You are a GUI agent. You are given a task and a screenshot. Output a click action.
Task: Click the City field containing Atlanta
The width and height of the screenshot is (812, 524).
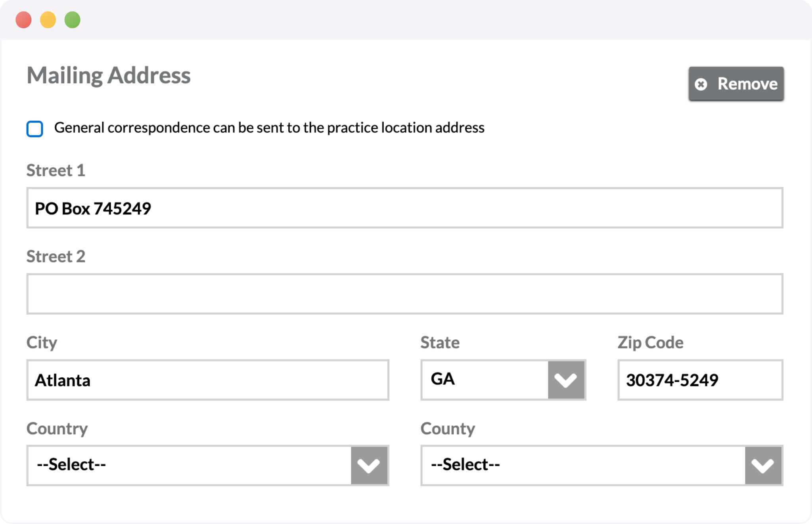click(x=207, y=380)
